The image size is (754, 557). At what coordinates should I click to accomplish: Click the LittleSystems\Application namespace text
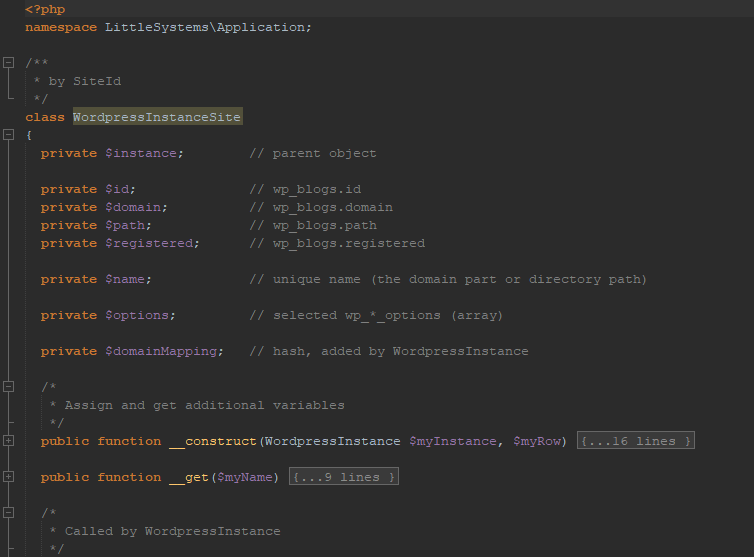(208, 27)
